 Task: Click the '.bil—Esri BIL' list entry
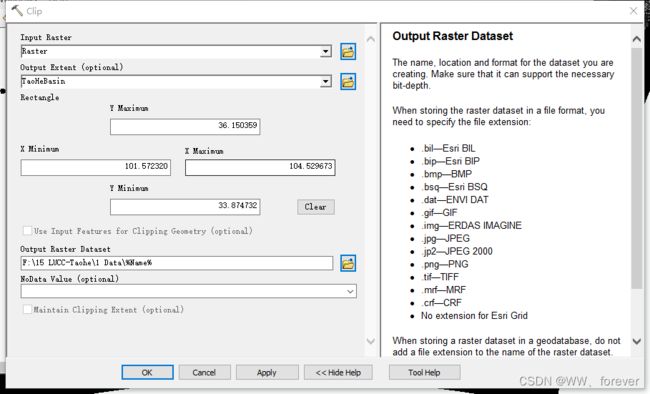448,148
